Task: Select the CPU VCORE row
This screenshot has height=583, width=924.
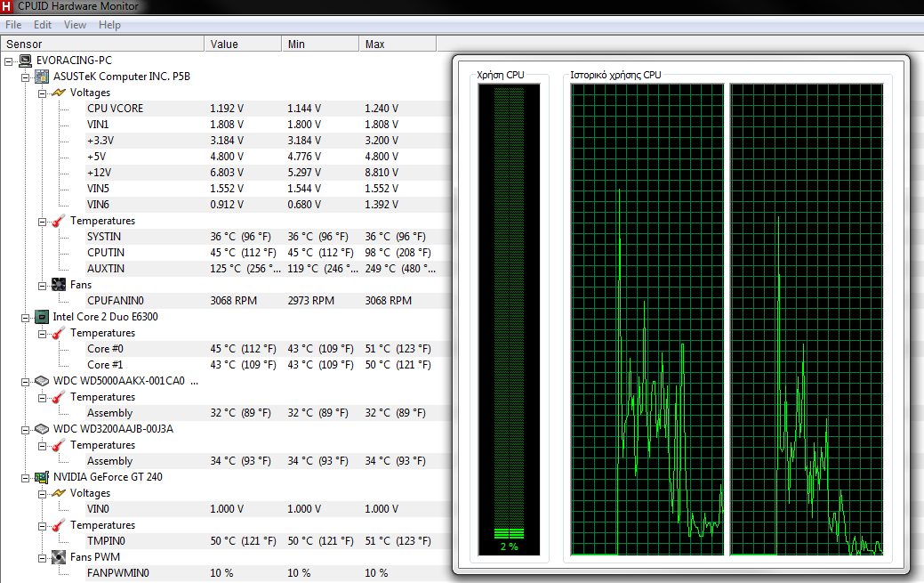Action: (x=268, y=109)
